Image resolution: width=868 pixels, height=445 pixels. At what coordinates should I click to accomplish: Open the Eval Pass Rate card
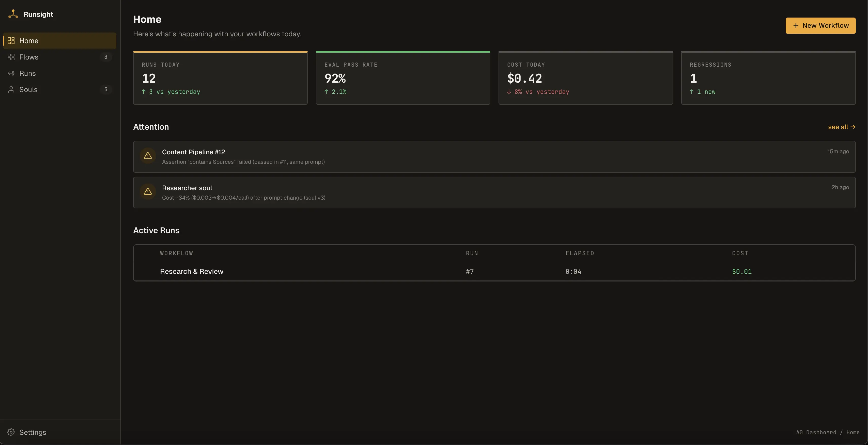pyautogui.click(x=403, y=78)
